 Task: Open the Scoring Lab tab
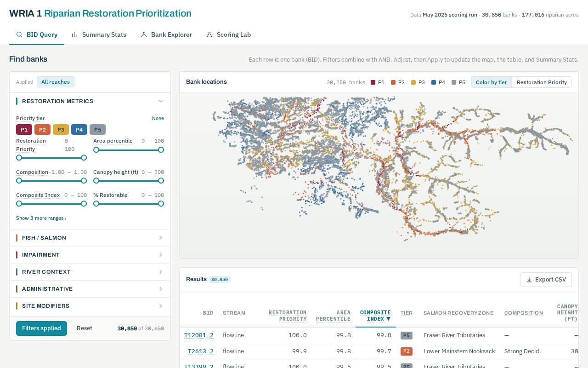click(228, 34)
